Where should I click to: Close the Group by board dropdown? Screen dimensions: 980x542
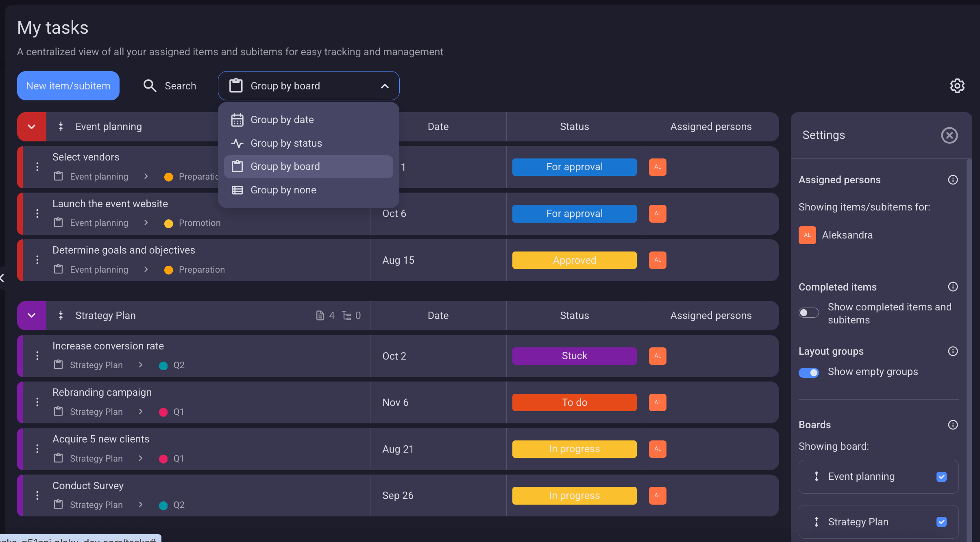[384, 86]
